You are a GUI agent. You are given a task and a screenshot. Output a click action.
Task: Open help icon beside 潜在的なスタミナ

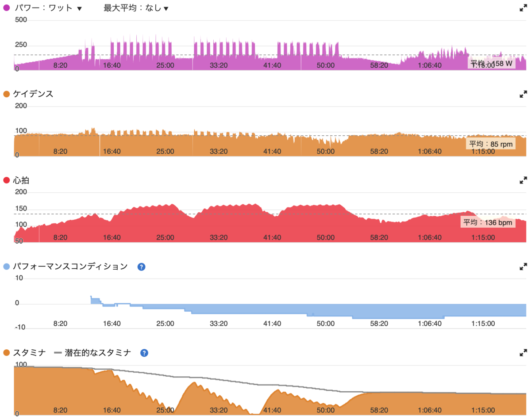[x=144, y=353]
